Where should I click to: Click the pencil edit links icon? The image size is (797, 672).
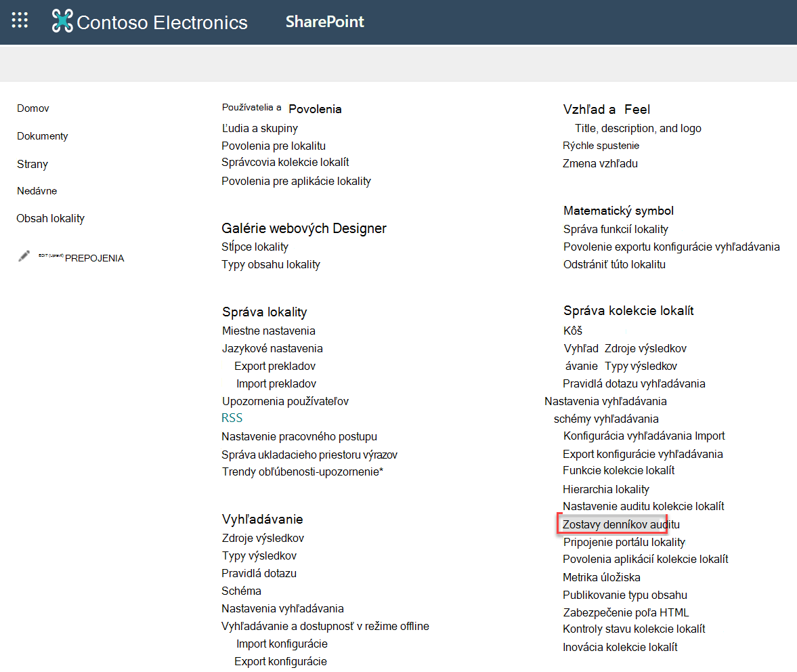[24, 256]
